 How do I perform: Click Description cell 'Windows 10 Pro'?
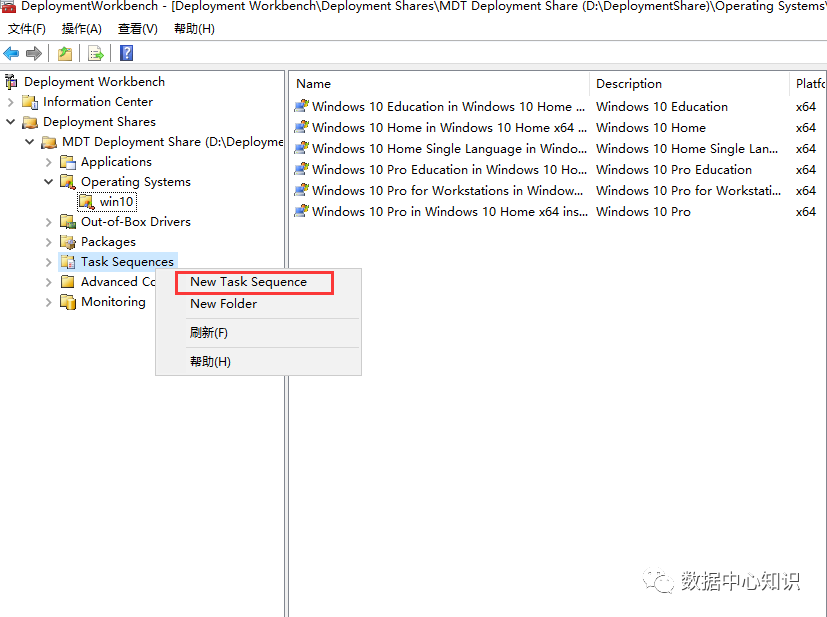[x=643, y=211]
